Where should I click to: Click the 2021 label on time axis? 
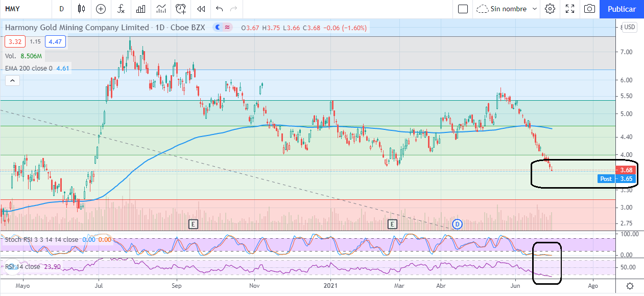pos(331,285)
